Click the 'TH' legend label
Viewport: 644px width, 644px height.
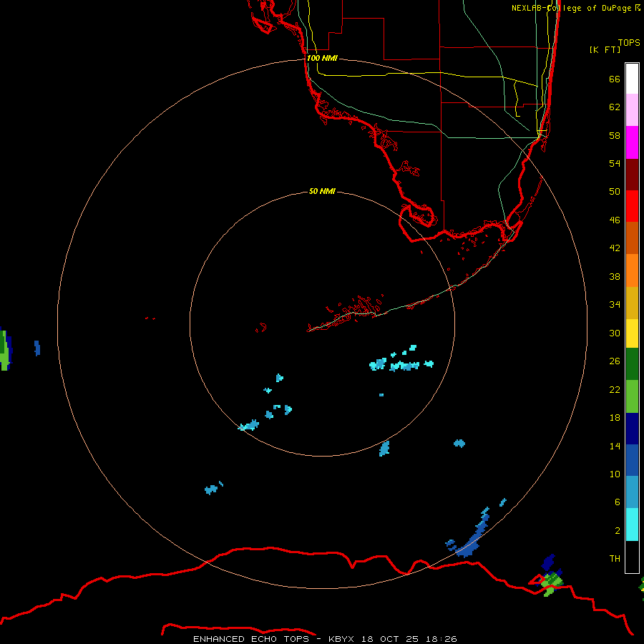point(615,558)
